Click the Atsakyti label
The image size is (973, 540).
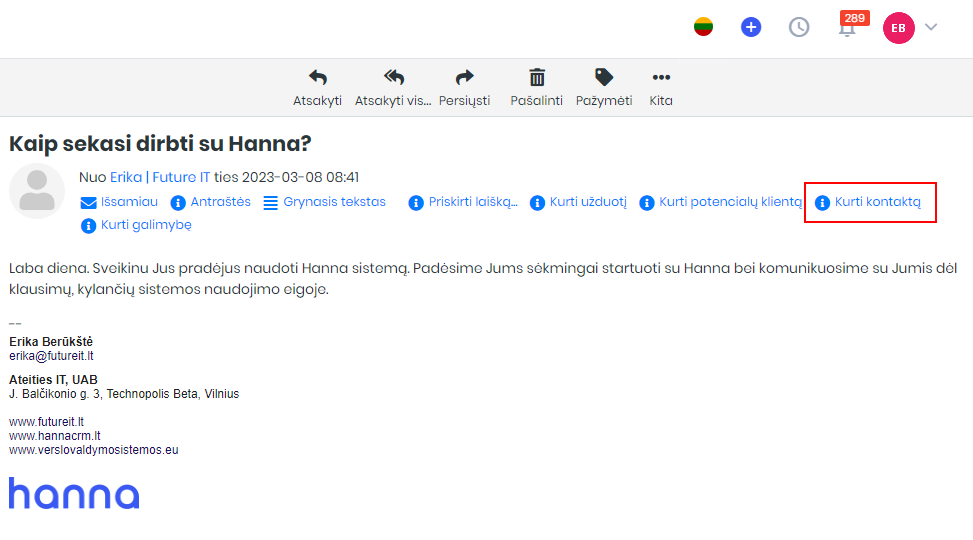(317, 101)
